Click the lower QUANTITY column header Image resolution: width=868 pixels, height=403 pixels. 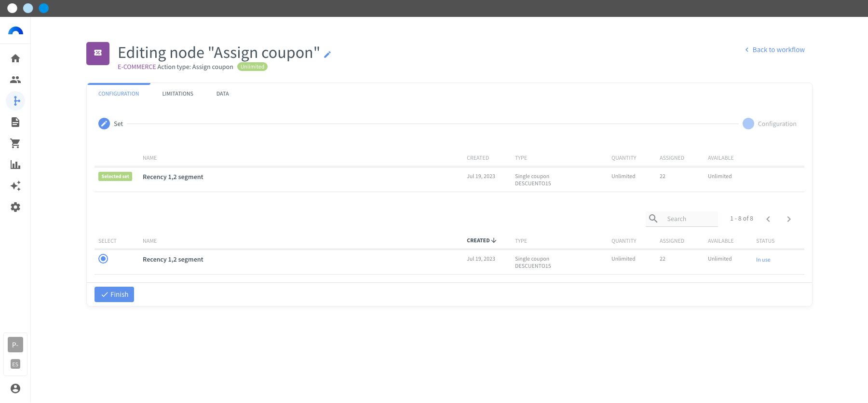(x=624, y=241)
